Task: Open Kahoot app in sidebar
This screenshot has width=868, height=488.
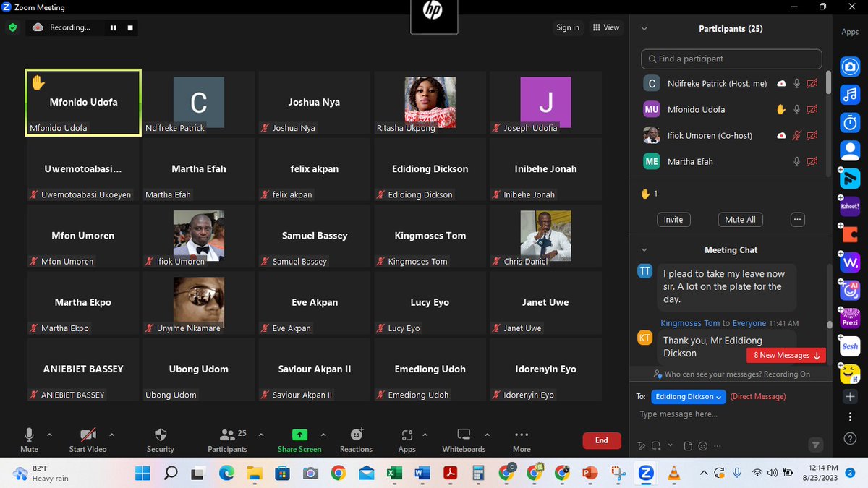Action: click(850, 206)
